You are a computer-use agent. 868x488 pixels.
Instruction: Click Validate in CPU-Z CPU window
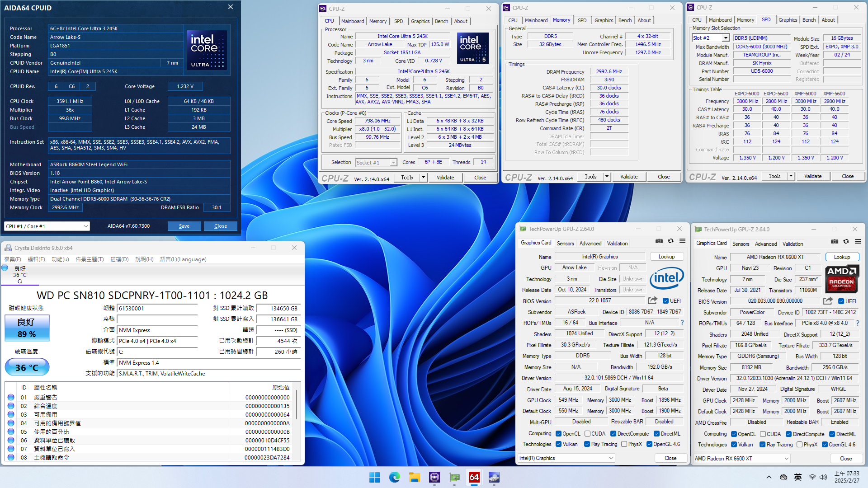click(x=445, y=178)
